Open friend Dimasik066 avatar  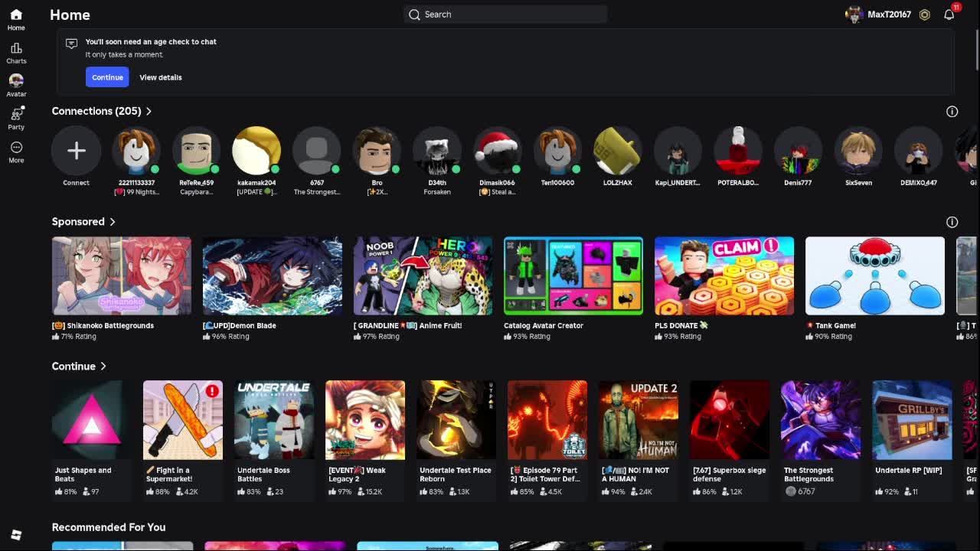(498, 151)
